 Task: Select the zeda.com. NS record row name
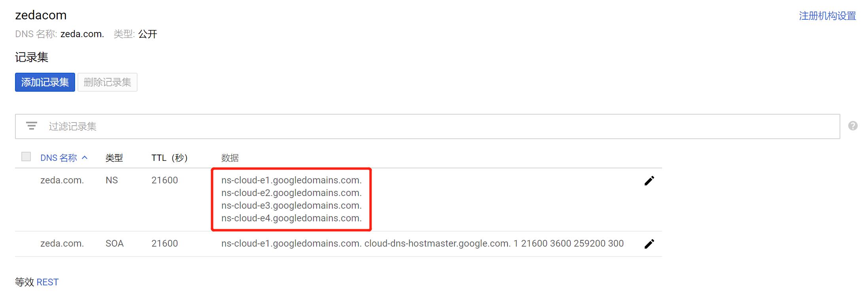[62, 180]
